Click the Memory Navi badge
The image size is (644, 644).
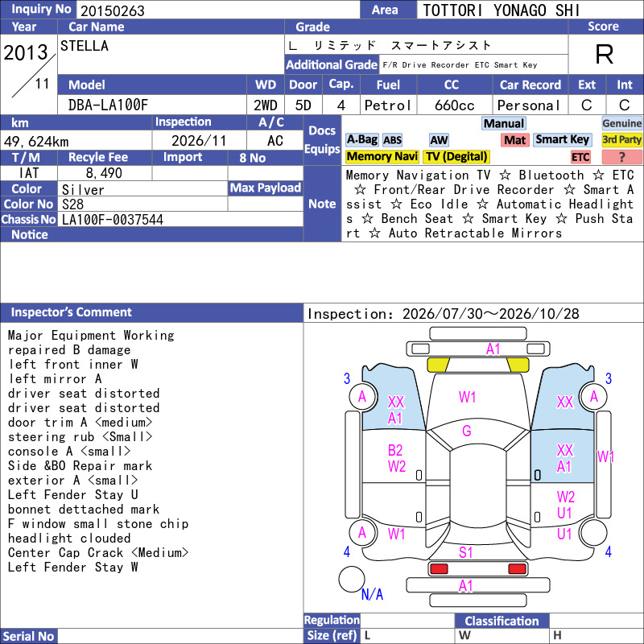click(382, 156)
